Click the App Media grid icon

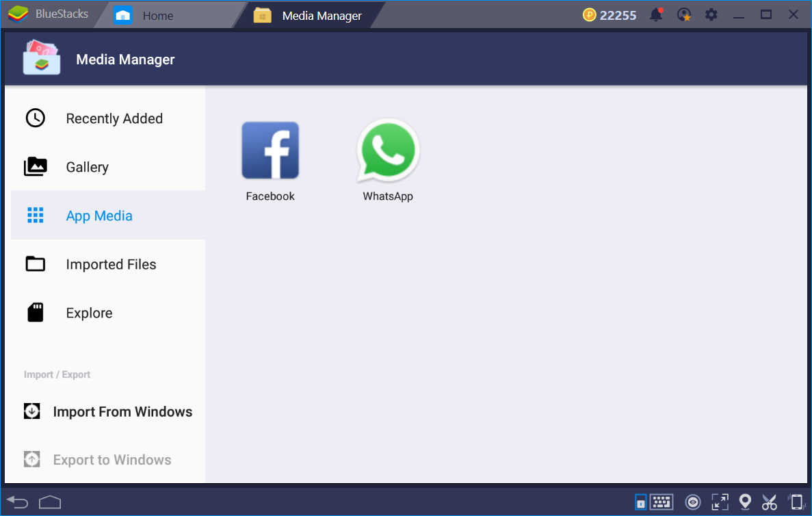click(35, 215)
